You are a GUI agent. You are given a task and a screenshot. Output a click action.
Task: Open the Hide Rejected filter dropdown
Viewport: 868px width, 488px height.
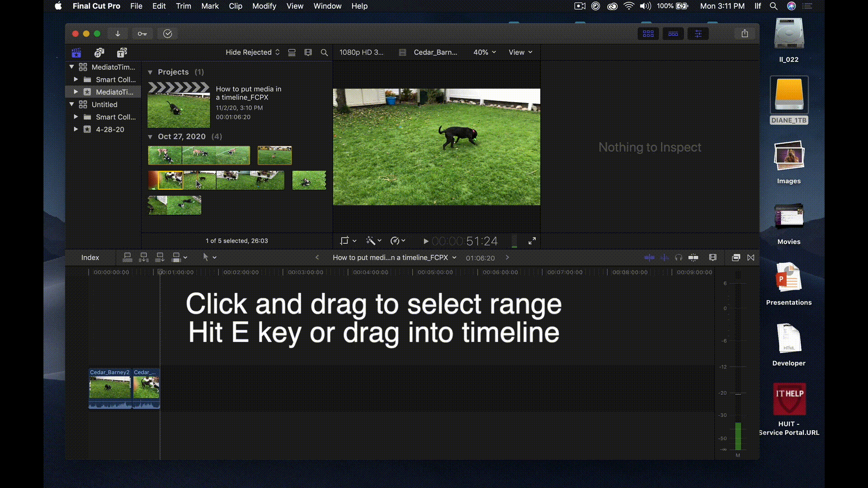pos(252,52)
